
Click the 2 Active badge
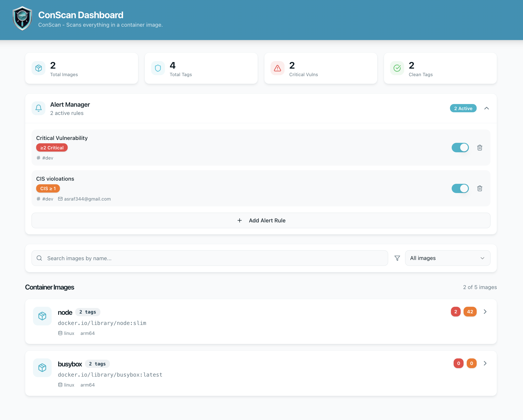(x=463, y=108)
